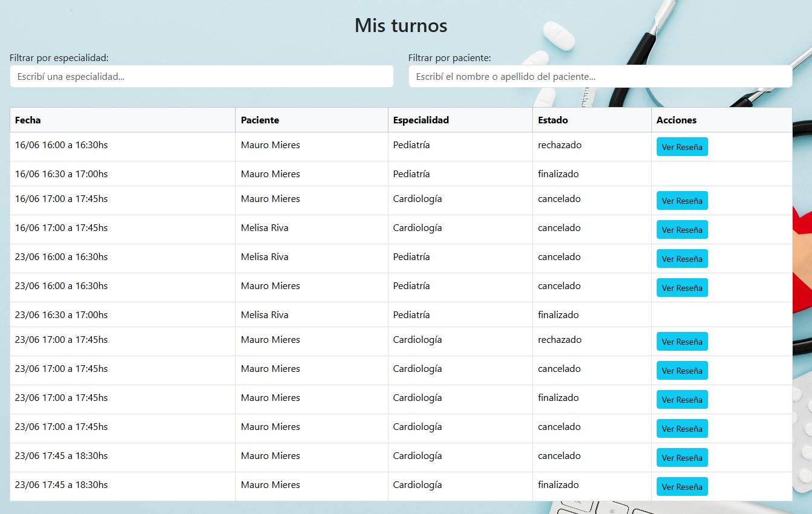Image resolution: width=812 pixels, height=514 pixels.
Task: Select the 'Mis turnos' page heading
Action: 401,25
